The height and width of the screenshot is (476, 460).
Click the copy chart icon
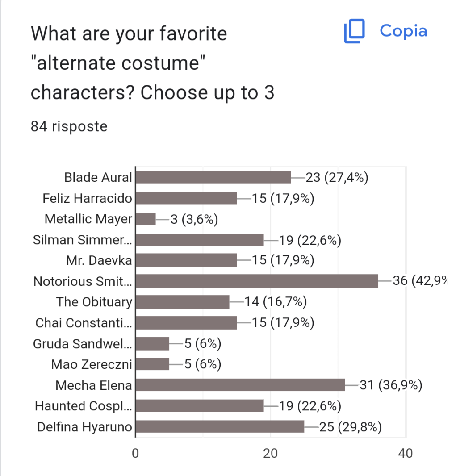tap(354, 32)
